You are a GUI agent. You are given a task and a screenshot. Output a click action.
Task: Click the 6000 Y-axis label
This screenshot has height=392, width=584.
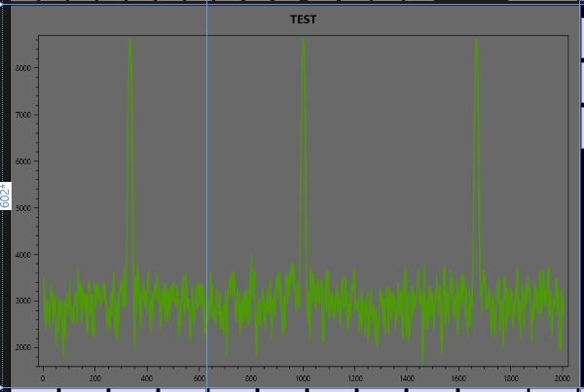(x=23, y=161)
